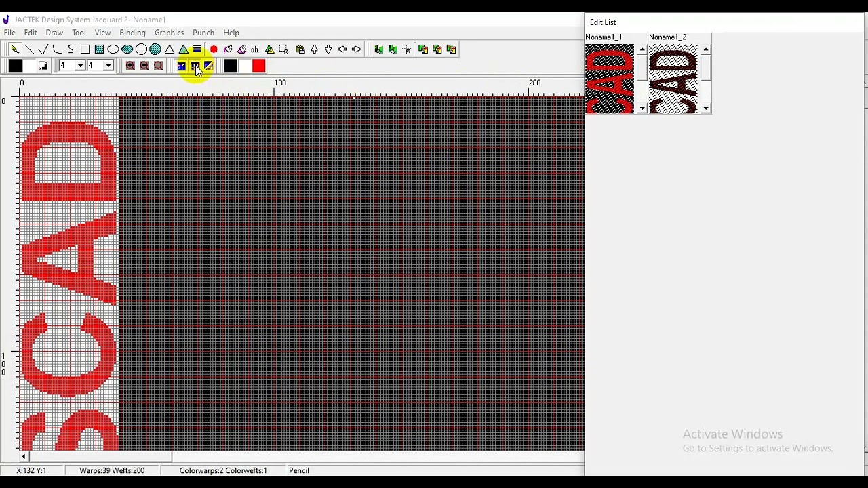The image size is (868, 488).
Task: Click the black foreground color box
Action: tap(15, 66)
